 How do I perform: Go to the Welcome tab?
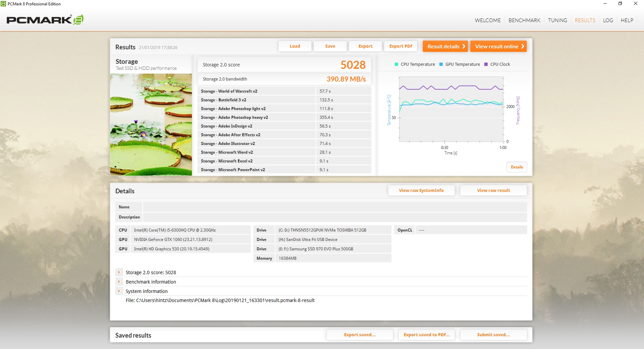[487, 20]
